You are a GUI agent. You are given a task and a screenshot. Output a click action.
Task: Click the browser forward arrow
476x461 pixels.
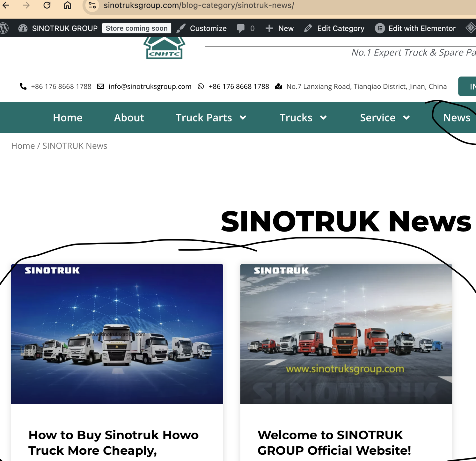tap(26, 5)
